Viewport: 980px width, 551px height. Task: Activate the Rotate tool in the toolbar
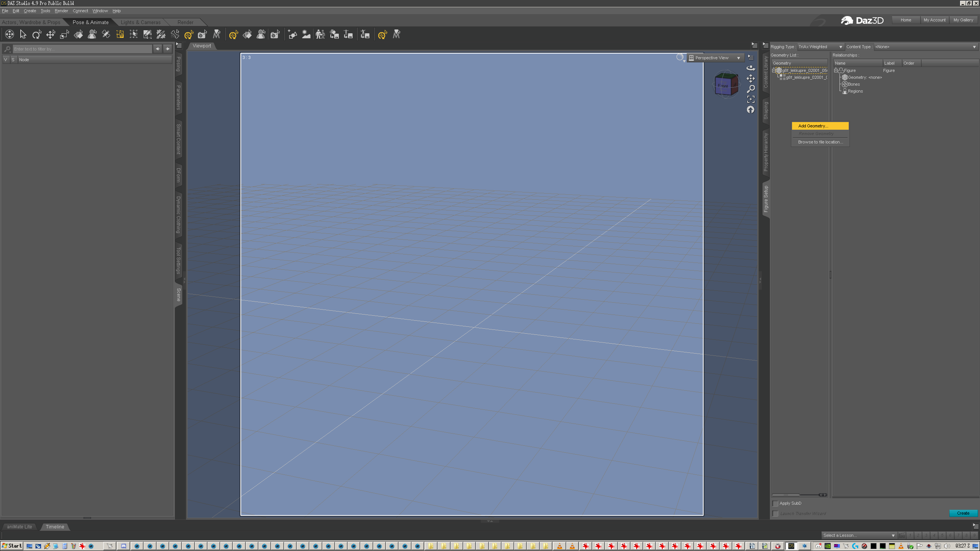tap(37, 35)
